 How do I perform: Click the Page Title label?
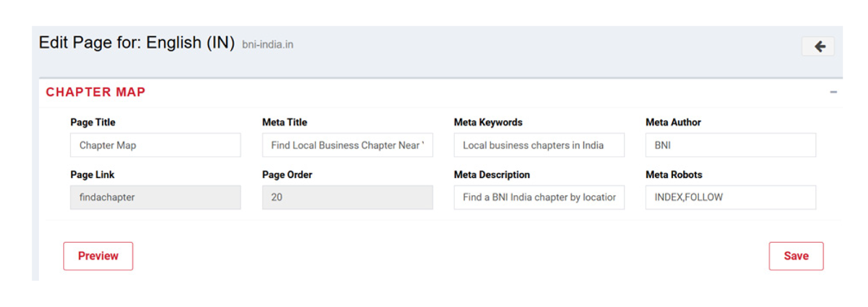click(93, 122)
